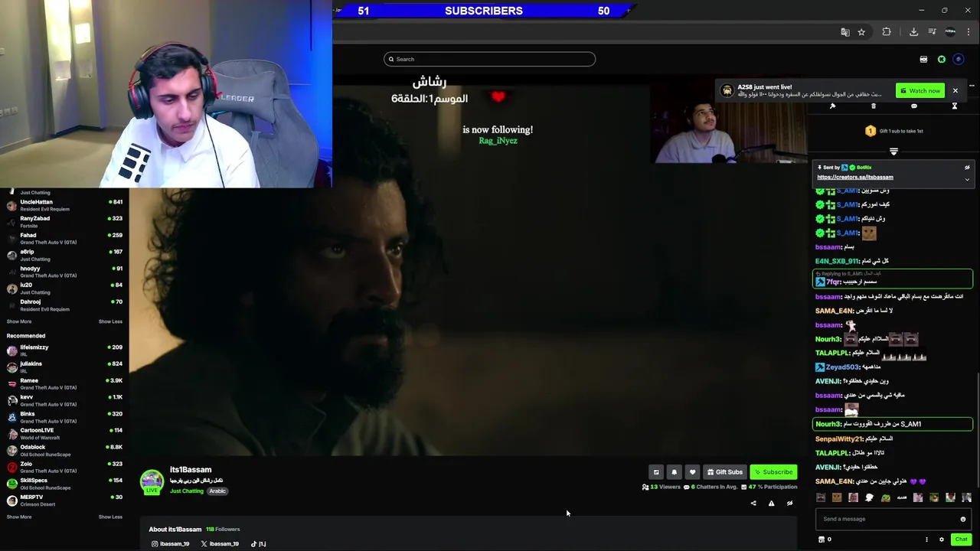Viewport: 980px width, 551px height.
Task: Open the creators.sa/itsbassam link
Action: point(854,178)
